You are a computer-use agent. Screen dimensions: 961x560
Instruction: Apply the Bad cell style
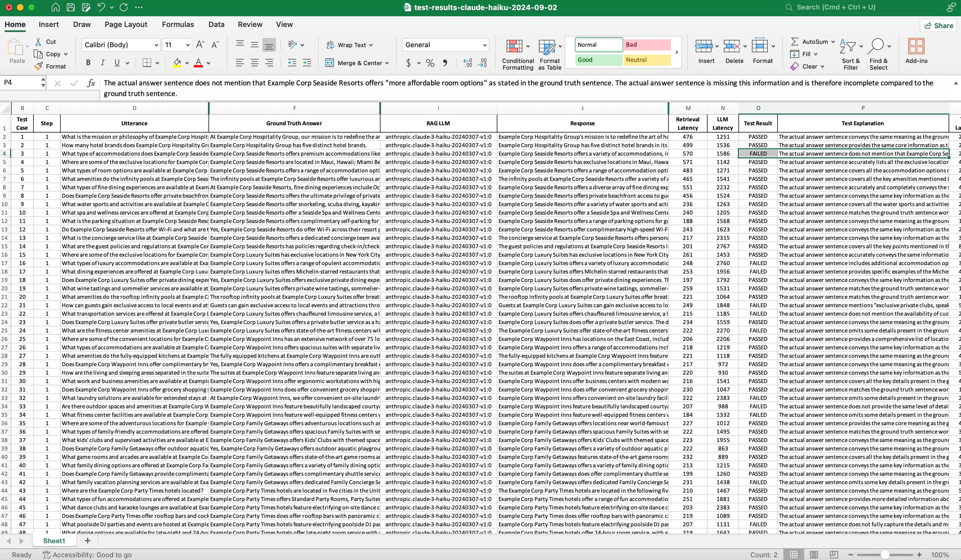tap(647, 45)
